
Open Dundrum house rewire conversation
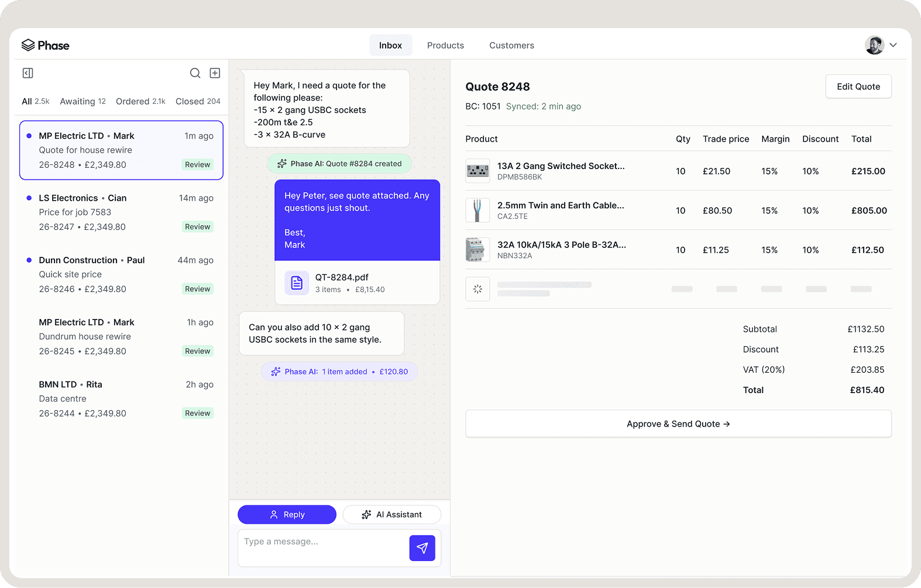click(121, 336)
